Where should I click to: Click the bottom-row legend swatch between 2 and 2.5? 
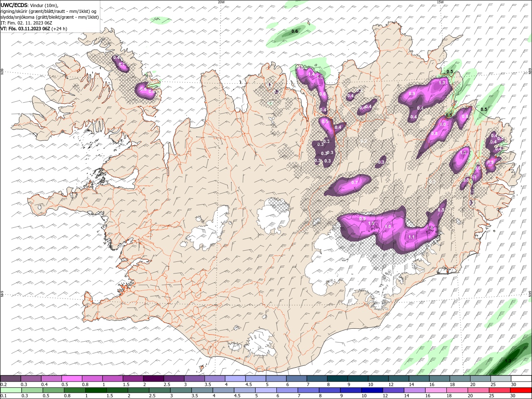click(138, 390)
